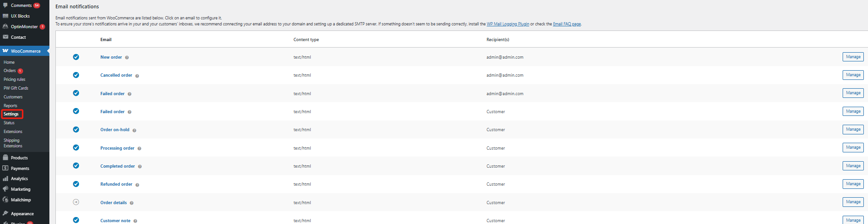Click the UX Blocks sidebar icon
Image resolution: width=868 pixels, height=224 pixels.
coord(6,16)
